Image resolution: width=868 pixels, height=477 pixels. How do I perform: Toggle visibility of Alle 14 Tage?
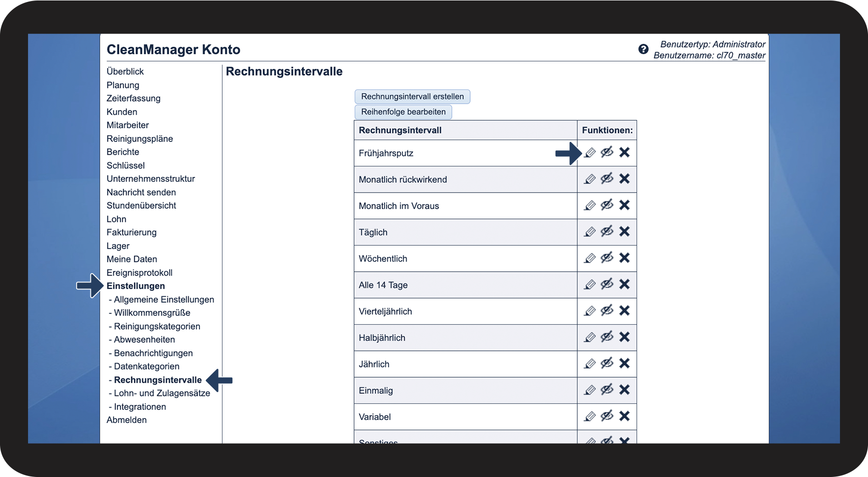[x=607, y=284]
